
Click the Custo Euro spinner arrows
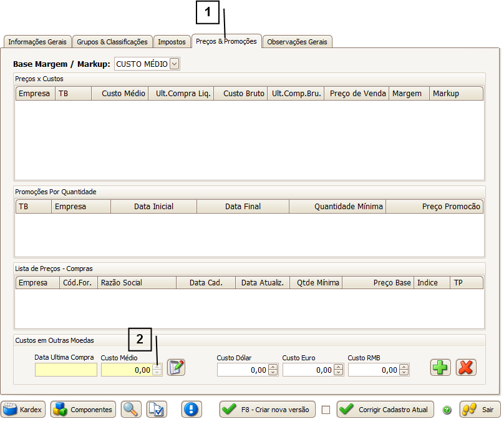338,370
